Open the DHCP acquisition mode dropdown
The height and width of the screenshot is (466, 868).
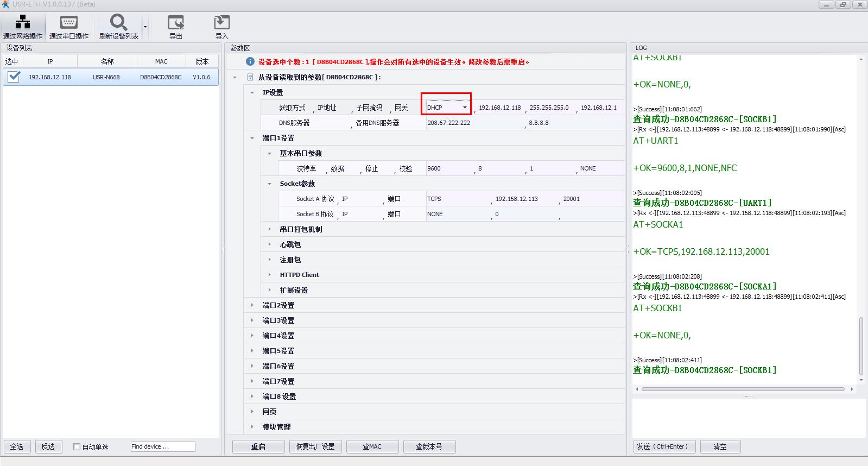pos(465,108)
